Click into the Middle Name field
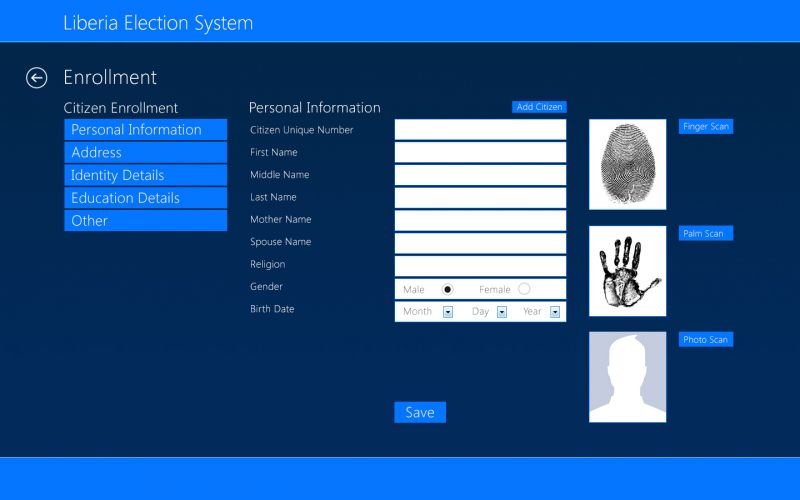 pyautogui.click(x=480, y=175)
